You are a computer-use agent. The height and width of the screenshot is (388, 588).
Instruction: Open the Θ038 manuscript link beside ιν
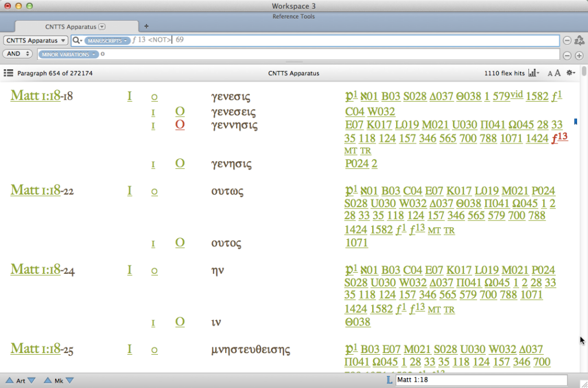coord(357,322)
